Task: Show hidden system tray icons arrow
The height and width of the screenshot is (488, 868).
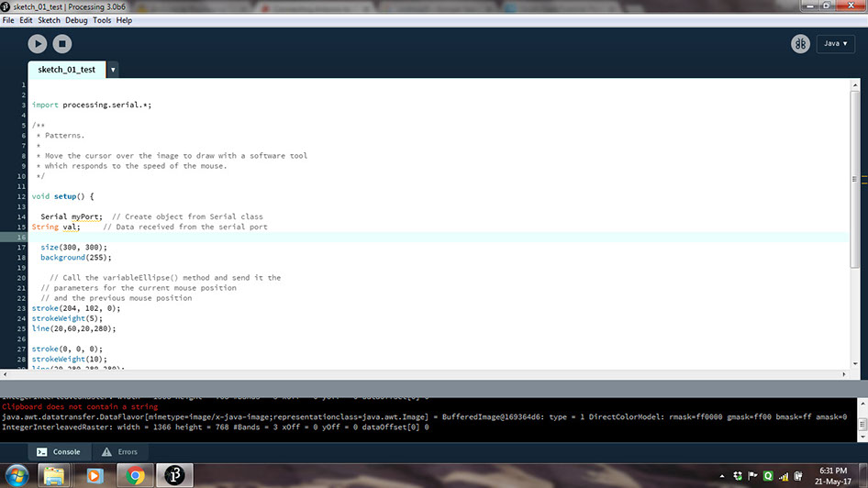Action: coord(722,476)
